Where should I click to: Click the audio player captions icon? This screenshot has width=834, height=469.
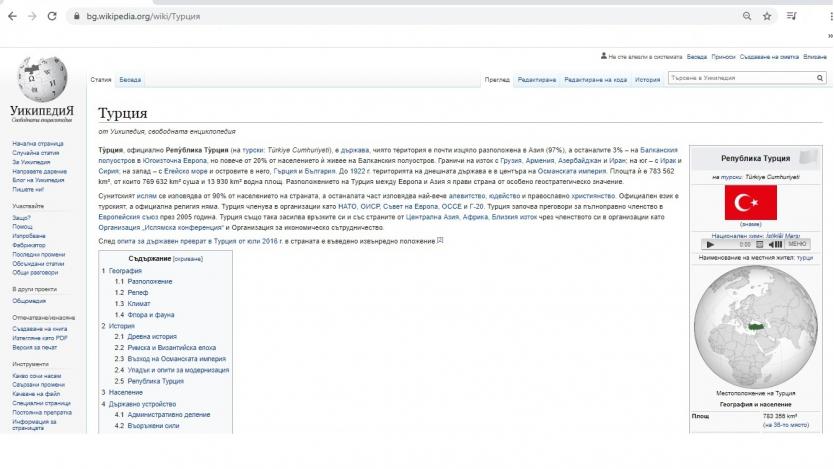(760, 245)
